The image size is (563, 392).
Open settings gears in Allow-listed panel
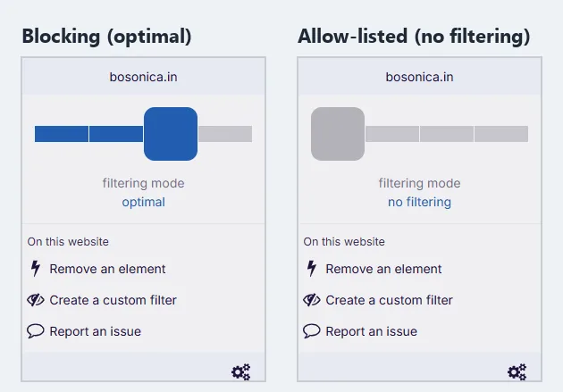pos(517,372)
